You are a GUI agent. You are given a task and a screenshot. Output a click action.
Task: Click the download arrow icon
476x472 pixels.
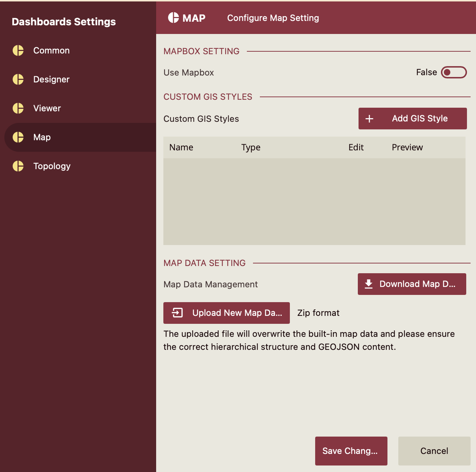[x=368, y=284]
